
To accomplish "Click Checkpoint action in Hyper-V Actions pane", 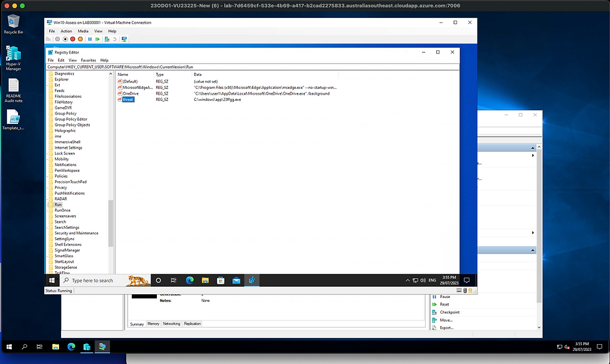I will tap(449, 312).
